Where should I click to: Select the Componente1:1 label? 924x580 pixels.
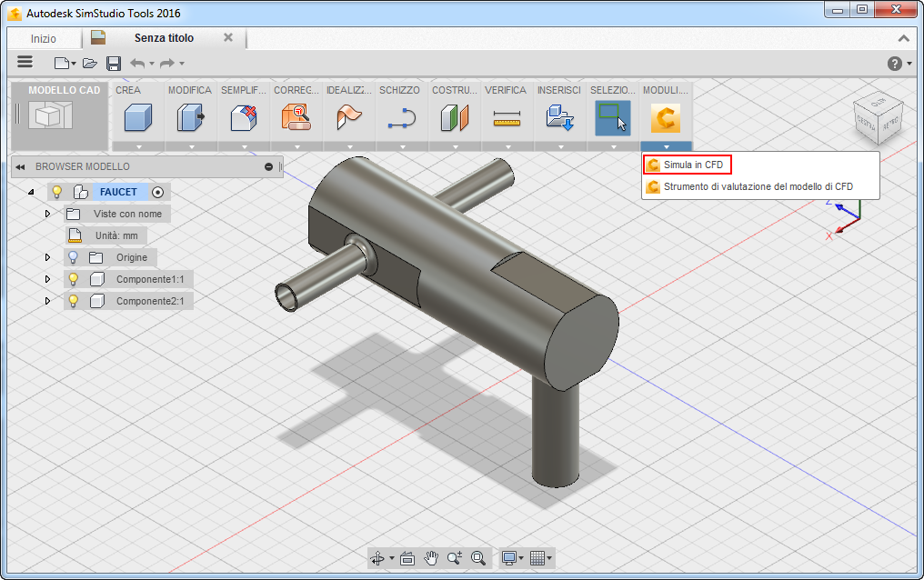tap(150, 279)
